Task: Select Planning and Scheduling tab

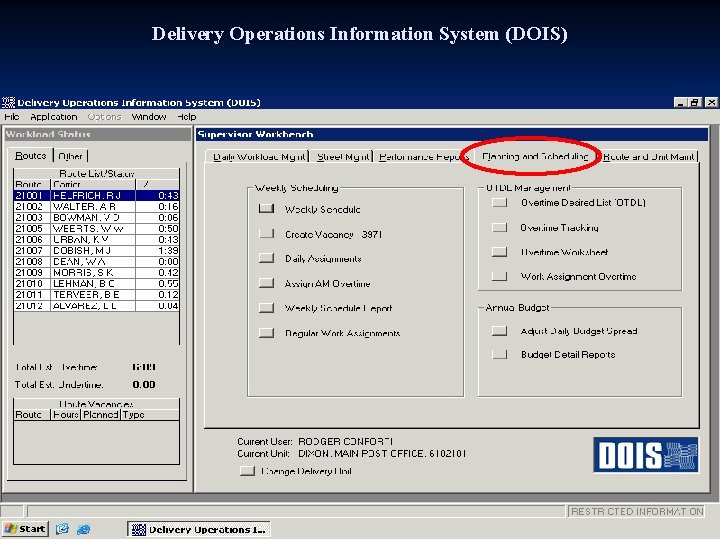Action: pyautogui.click(x=535, y=156)
